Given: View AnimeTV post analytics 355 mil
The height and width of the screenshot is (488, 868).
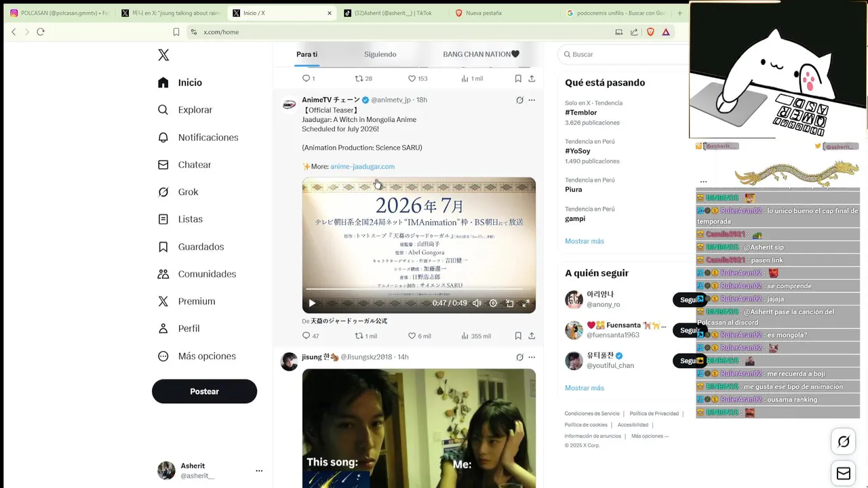Looking at the screenshot, I should (x=476, y=335).
